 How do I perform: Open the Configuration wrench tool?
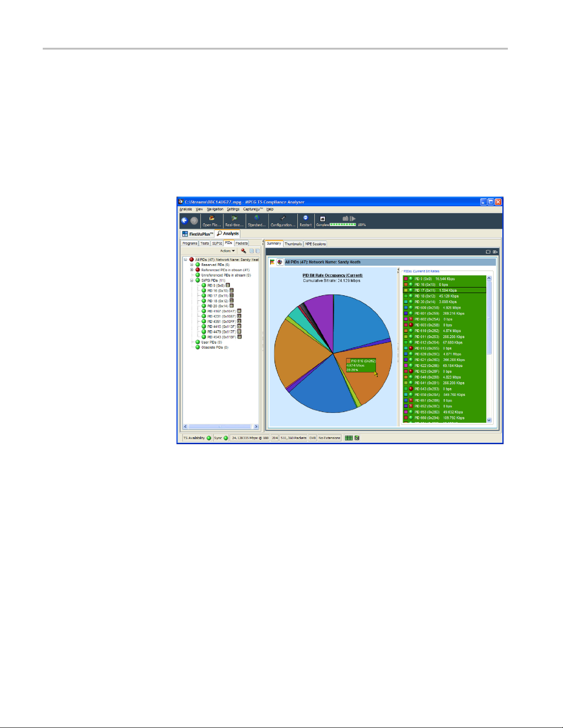[x=283, y=221]
